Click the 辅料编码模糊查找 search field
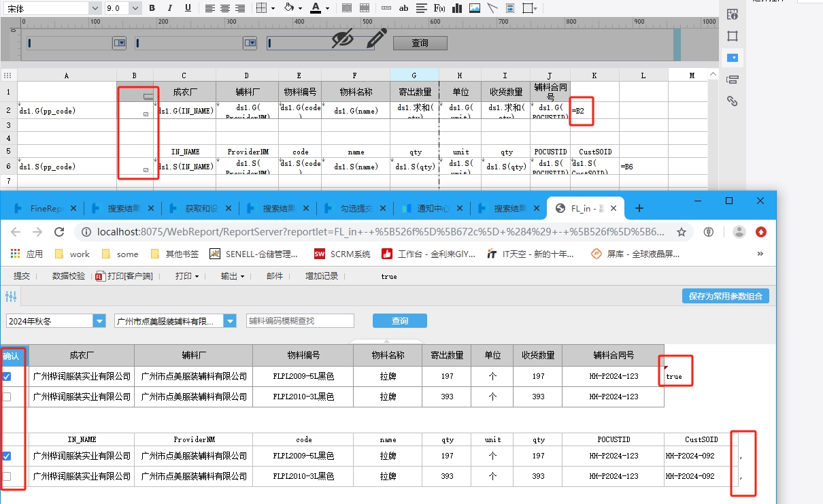The width and height of the screenshot is (823, 504). [300, 321]
